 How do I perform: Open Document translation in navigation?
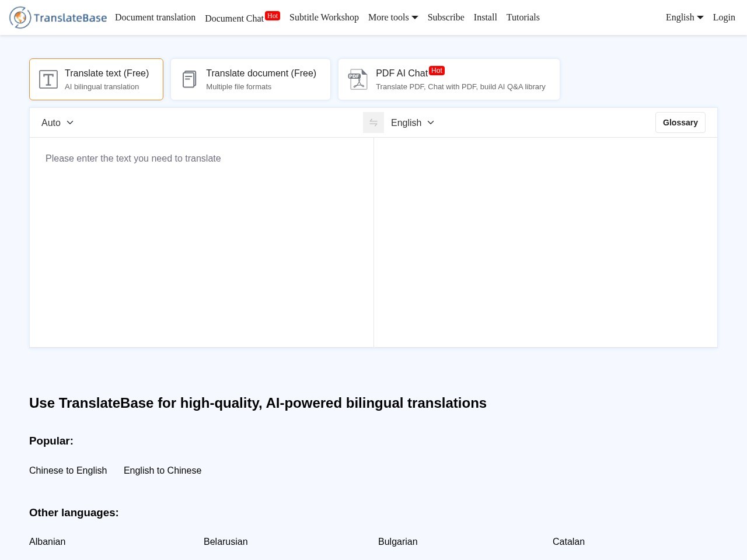(155, 17)
